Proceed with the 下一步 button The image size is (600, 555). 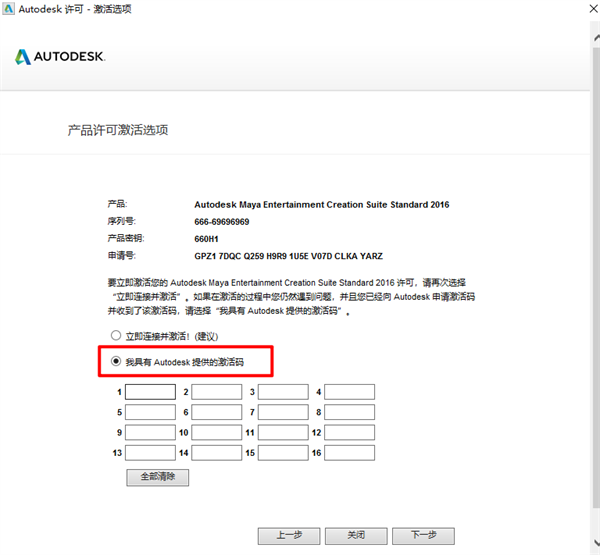click(x=424, y=536)
